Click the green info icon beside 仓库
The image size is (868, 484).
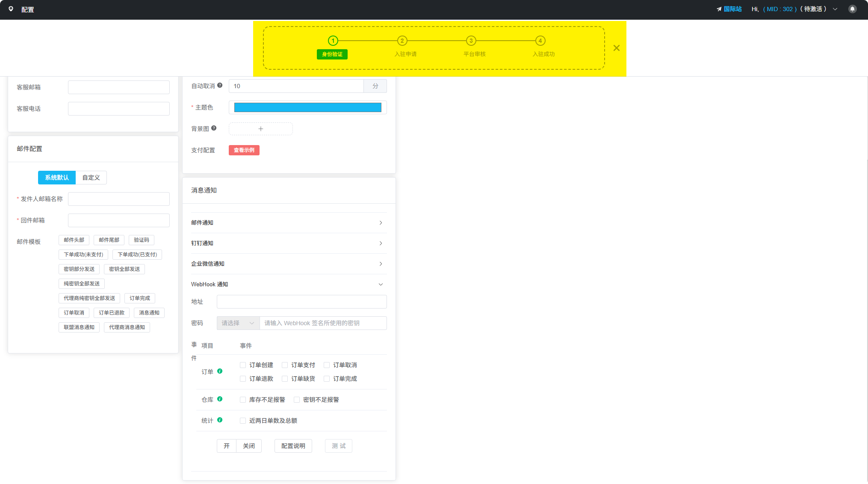point(220,399)
